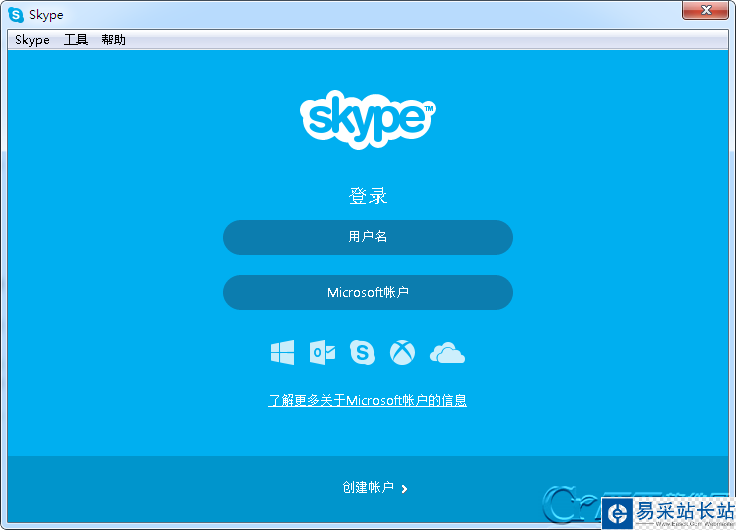Image resolution: width=736 pixels, height=530 pixels.
Task: Click the Outlook icon
Action: 322,353
